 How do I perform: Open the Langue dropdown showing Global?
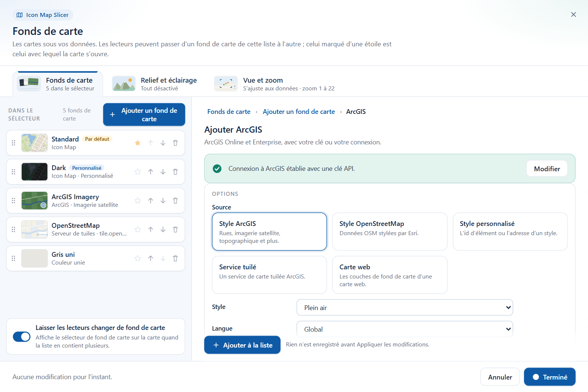click(x=405, y=329)
